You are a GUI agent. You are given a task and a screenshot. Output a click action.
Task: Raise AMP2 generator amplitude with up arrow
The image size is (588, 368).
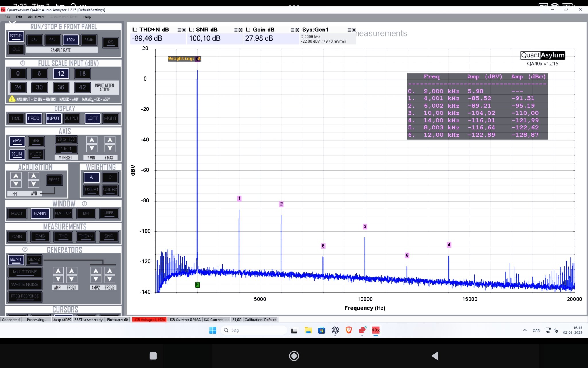(x=96, y=271)
